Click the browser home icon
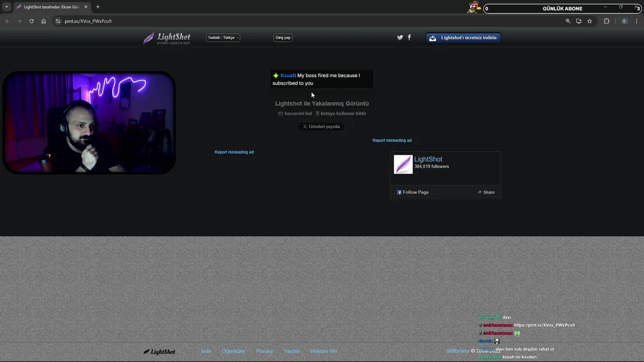 43,21
